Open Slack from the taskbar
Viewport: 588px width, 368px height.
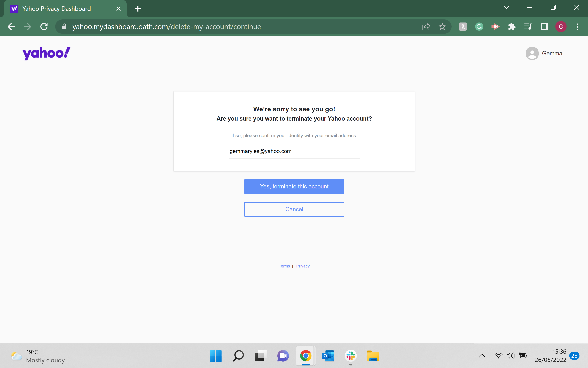[351, 356]
